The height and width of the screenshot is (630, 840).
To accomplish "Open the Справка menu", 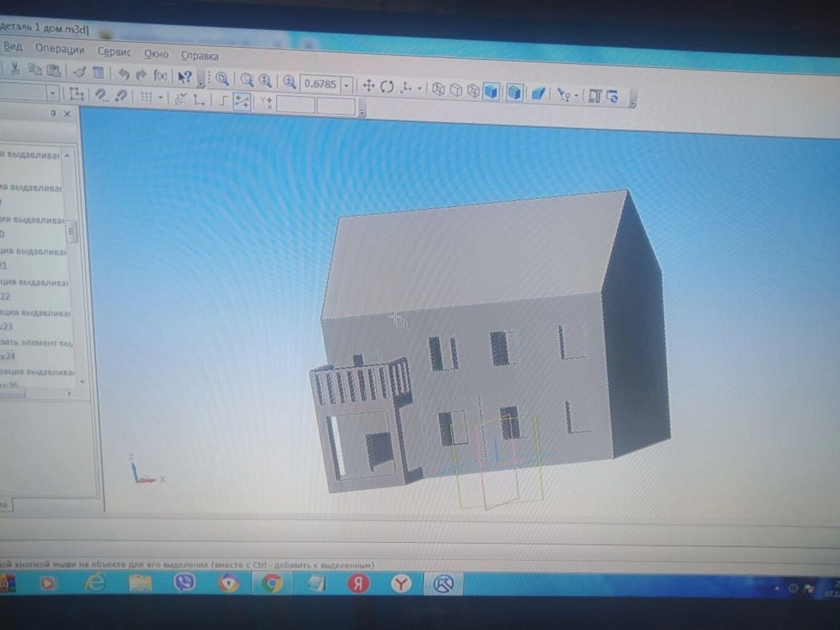I will 199,55.
